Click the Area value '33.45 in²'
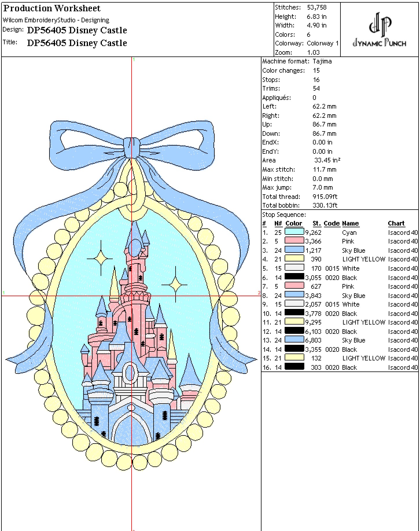The width and height of the screenshot is (420, 531). [327, 160]
